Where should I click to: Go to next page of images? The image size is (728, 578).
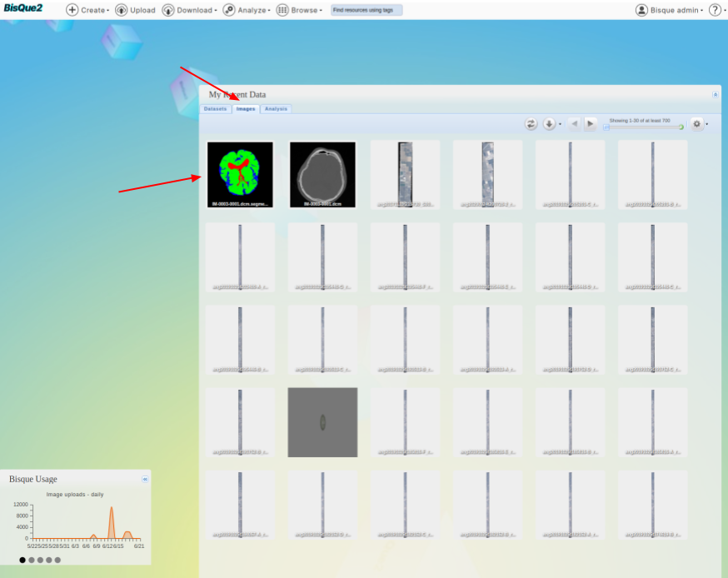click(591, 124)
